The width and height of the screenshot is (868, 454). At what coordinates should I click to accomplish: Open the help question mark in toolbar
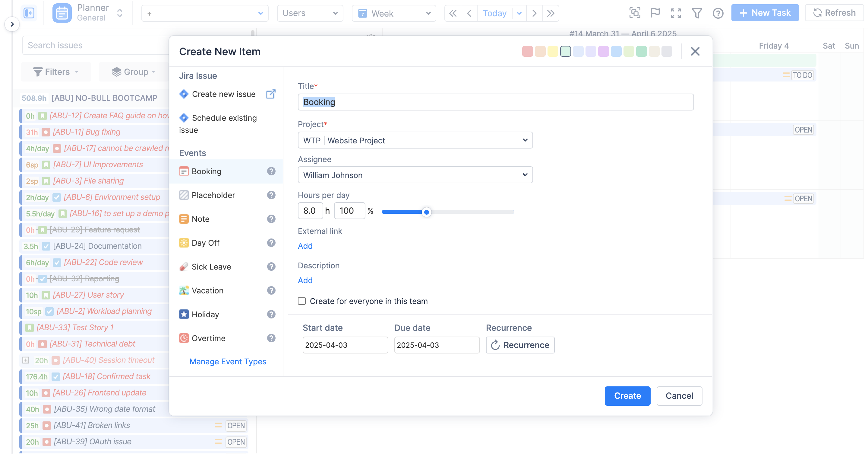tap(718, 13)
